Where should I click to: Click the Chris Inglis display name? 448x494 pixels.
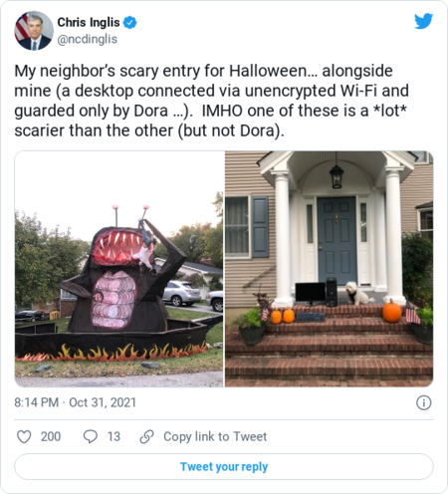[x=89, y=22]
